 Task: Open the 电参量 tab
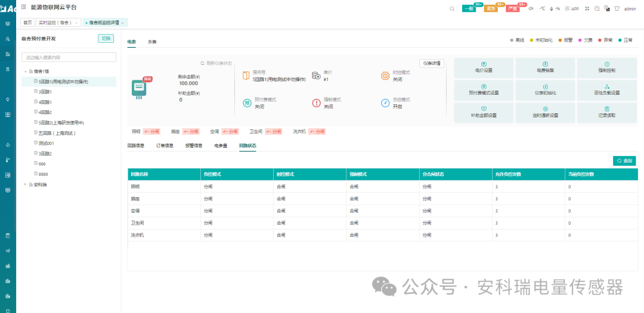(221, 145)
